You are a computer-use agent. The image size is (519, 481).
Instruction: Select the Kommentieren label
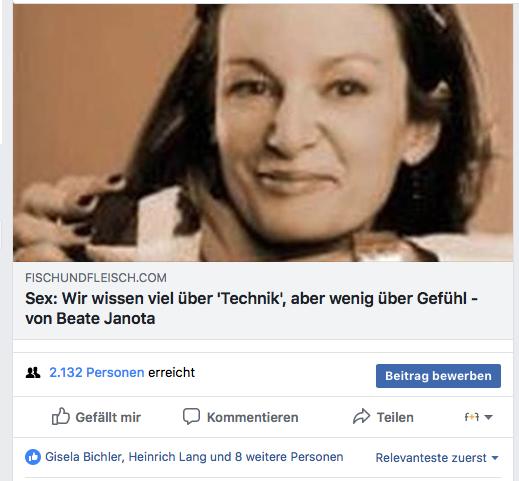click(253, 417)
